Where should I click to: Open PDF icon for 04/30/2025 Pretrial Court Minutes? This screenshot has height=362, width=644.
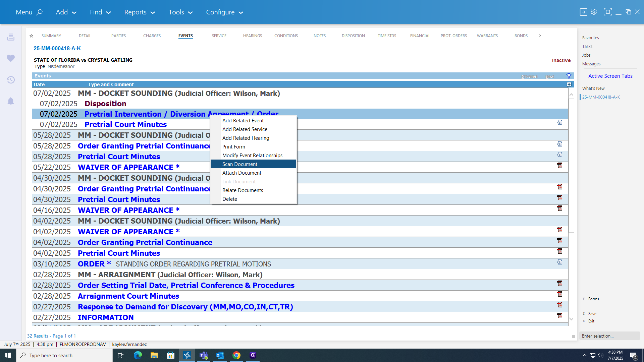pos(559,198)
